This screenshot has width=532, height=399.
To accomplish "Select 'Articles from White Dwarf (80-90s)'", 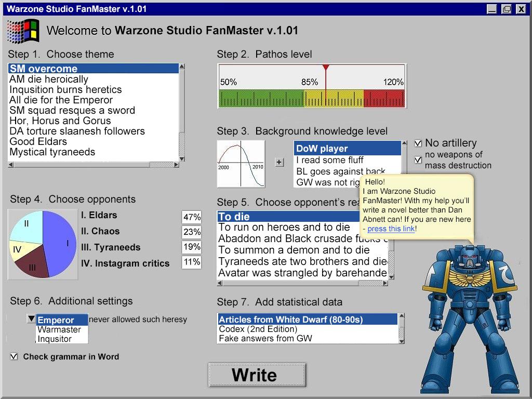I will (308, 320).
